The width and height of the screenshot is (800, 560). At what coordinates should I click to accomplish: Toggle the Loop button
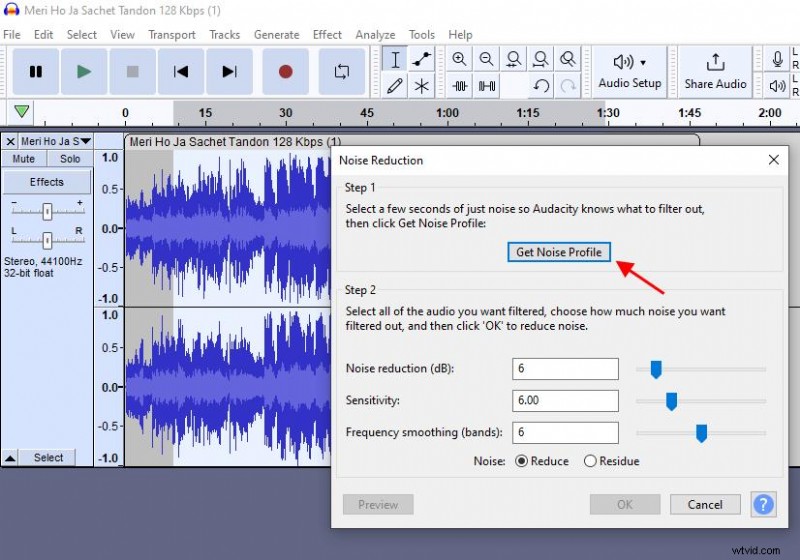[x=341, y=71]
